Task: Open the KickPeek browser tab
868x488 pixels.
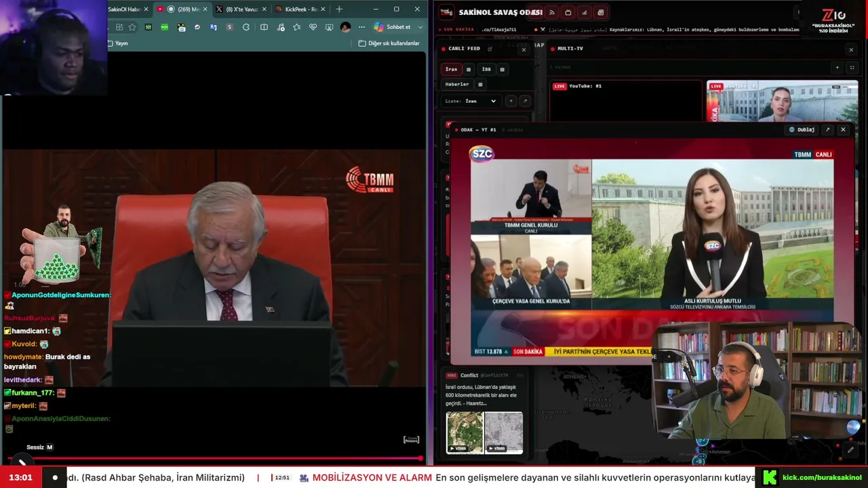Action: pos(300,9)
